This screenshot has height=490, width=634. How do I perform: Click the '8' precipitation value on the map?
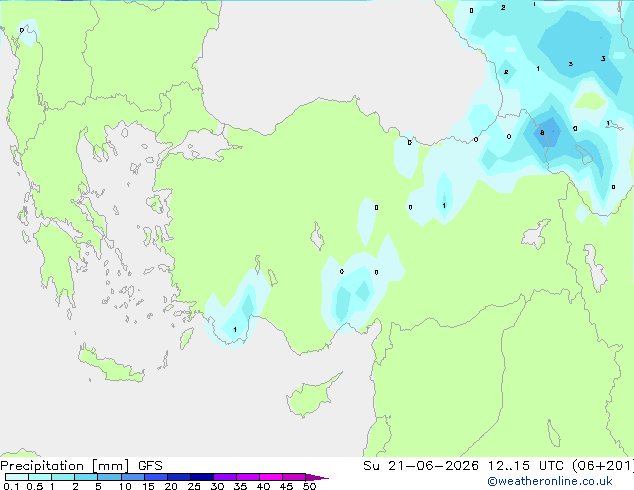pos(542,133)
